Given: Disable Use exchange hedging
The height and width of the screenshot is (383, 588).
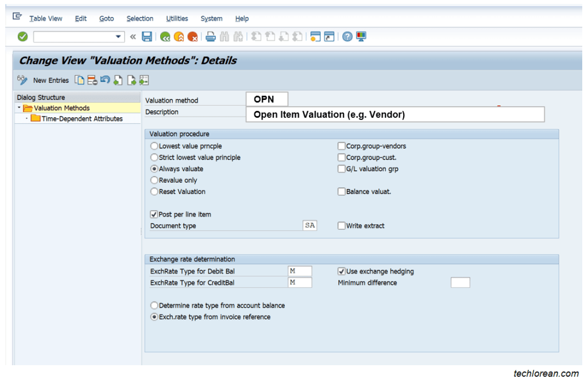Looking at the screenshot, I should tap(342, 270).
